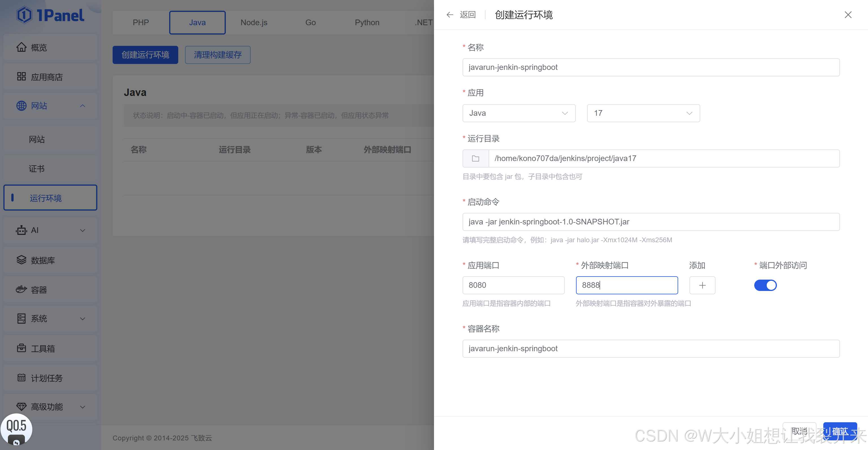Click the 创建运行环境 button

(145, 55)
